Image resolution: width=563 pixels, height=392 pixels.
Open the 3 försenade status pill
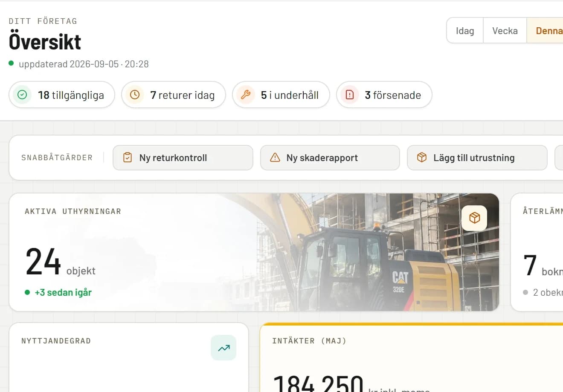point(384,95)
